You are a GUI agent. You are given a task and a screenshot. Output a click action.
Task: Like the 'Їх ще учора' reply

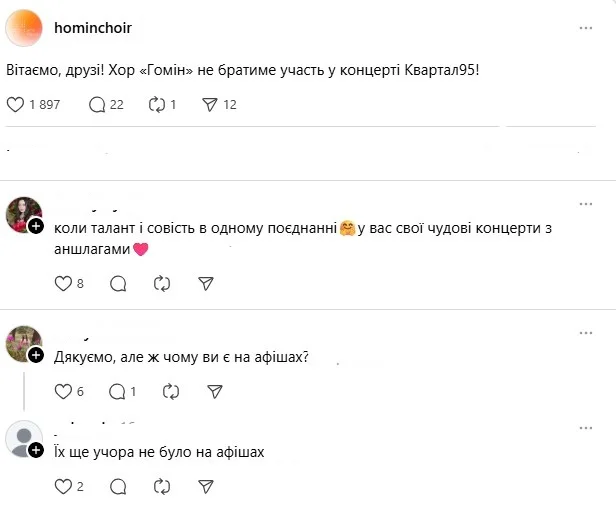point(63,487)
